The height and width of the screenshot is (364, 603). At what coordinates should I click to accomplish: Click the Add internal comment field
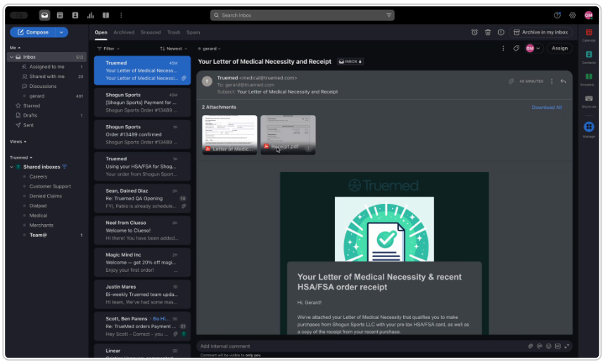362,346
